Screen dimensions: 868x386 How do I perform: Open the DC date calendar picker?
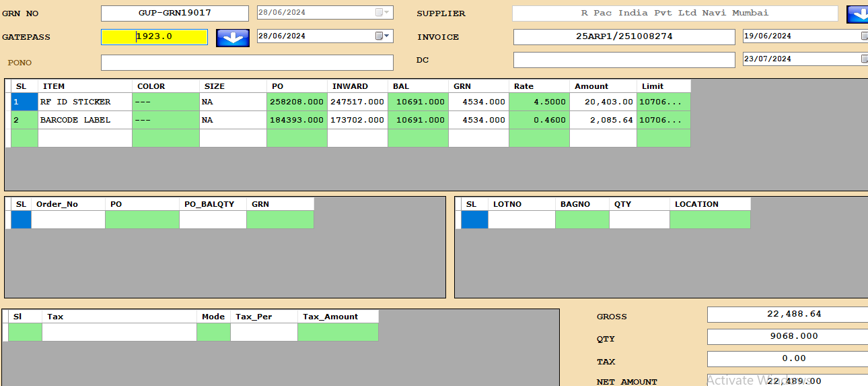[x=864, y=59]
